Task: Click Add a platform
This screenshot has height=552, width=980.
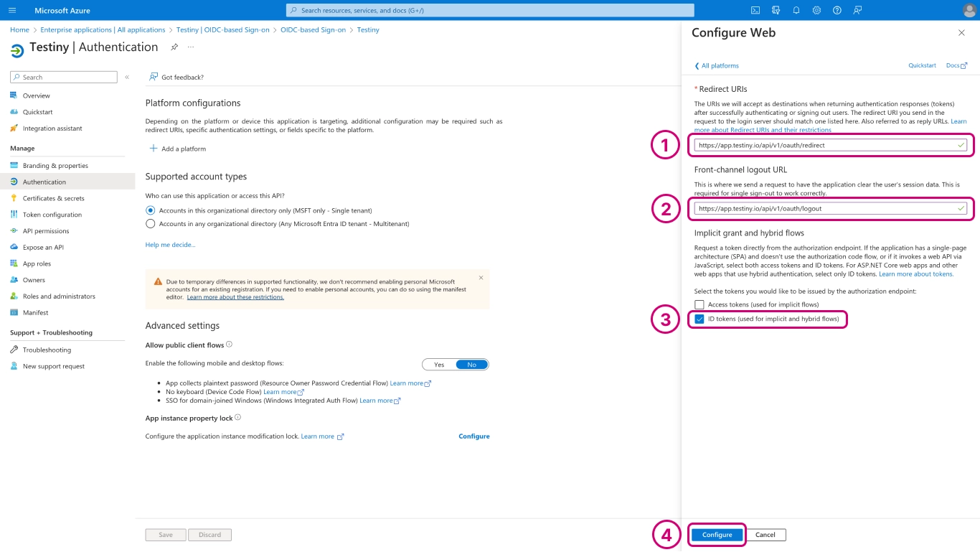Action: click(x=178, y=149)
